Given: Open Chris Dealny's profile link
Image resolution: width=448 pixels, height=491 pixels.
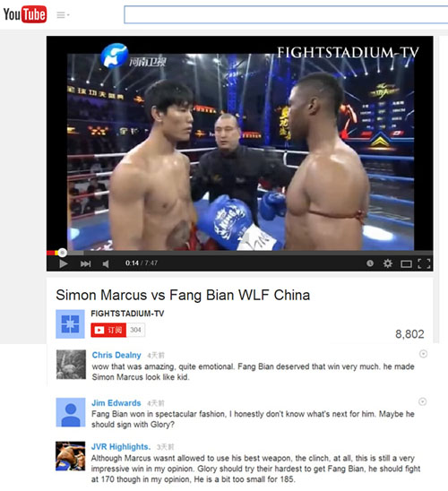Looking at the screenshot, I should [116, 355].
